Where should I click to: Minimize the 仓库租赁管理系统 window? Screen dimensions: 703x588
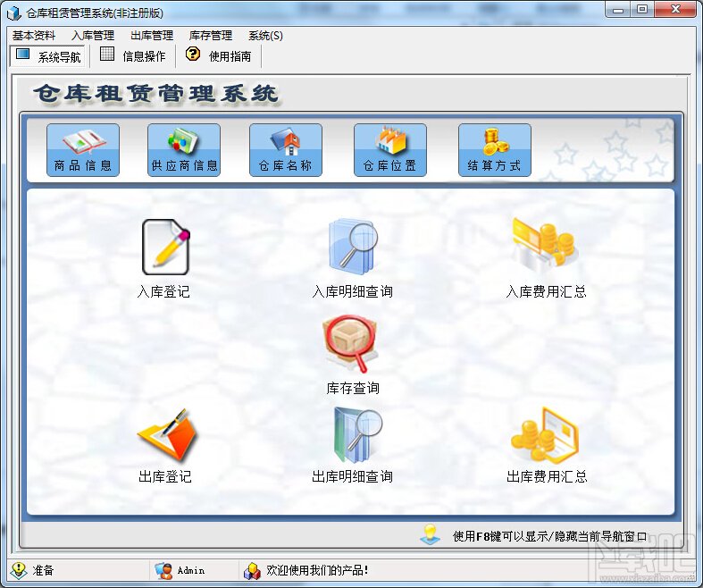coord(618,10)
